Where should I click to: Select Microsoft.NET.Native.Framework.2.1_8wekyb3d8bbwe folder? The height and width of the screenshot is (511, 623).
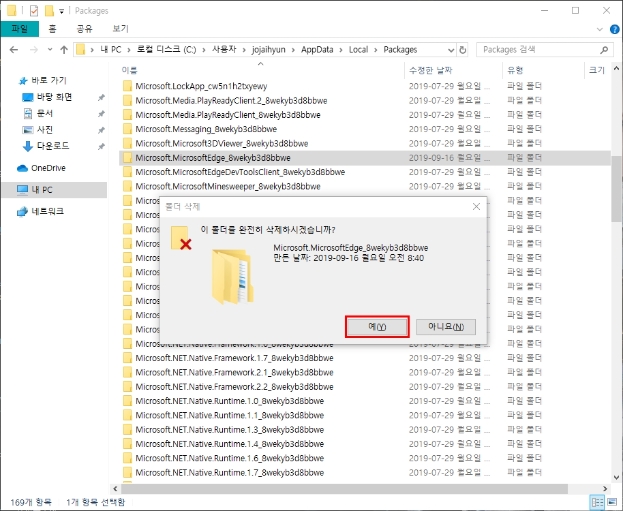[234, 372]
